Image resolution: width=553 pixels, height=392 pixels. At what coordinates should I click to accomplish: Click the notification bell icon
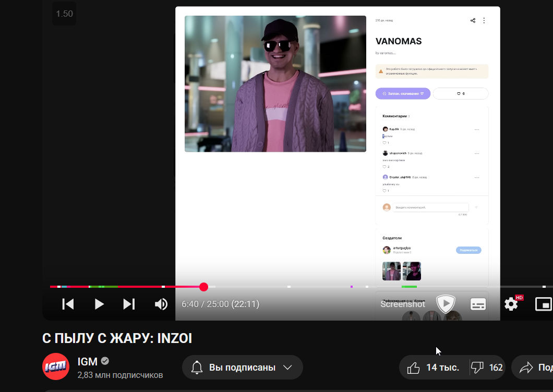(x=197, y=367)
